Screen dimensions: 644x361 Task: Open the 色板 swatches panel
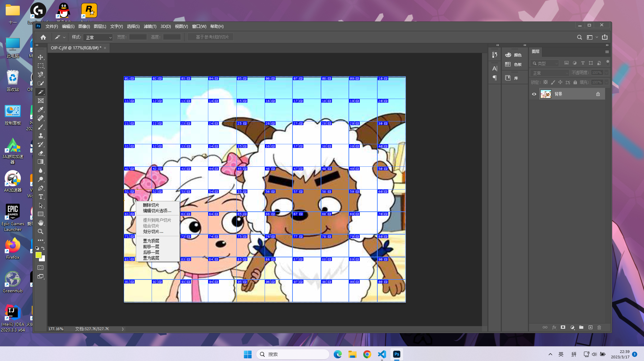click(514, 64)
